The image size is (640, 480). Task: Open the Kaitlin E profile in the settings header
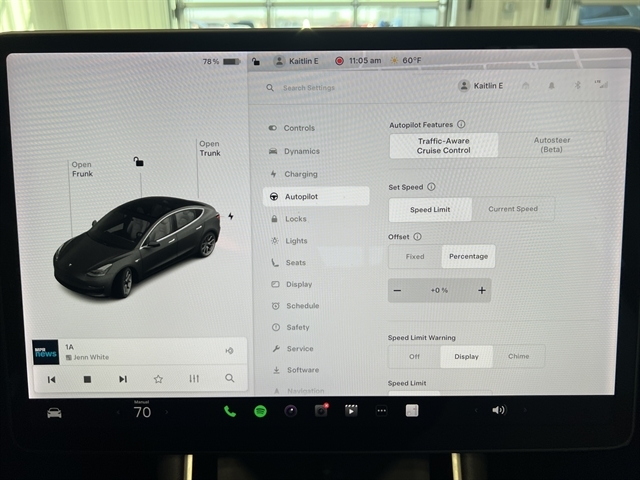481,86
